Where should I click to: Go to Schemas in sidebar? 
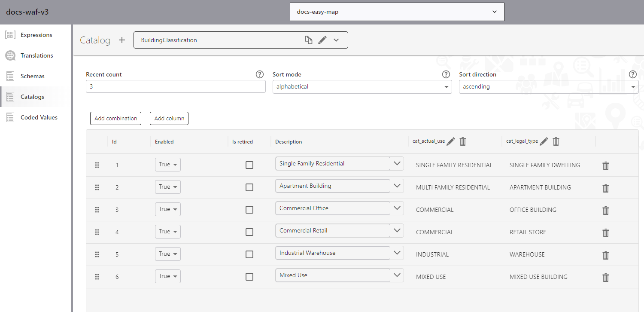point(36,76)
